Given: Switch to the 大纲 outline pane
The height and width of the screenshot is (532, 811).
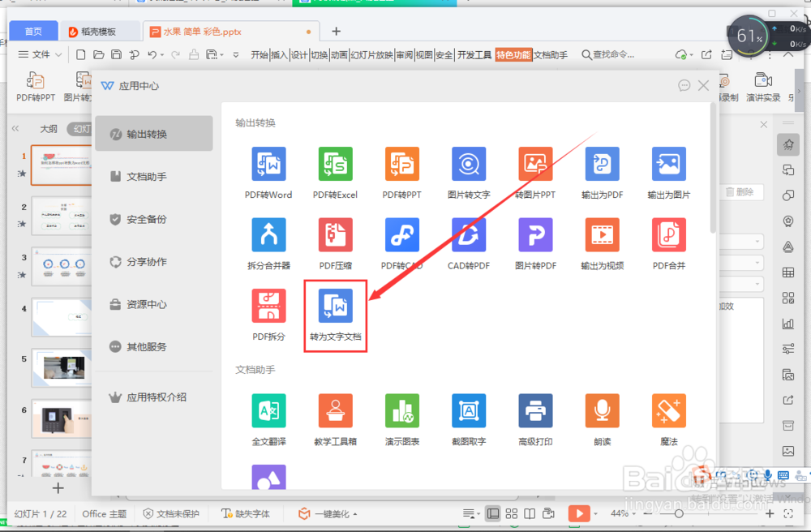Looking at the screenshot, I should [x=49, y=129].
